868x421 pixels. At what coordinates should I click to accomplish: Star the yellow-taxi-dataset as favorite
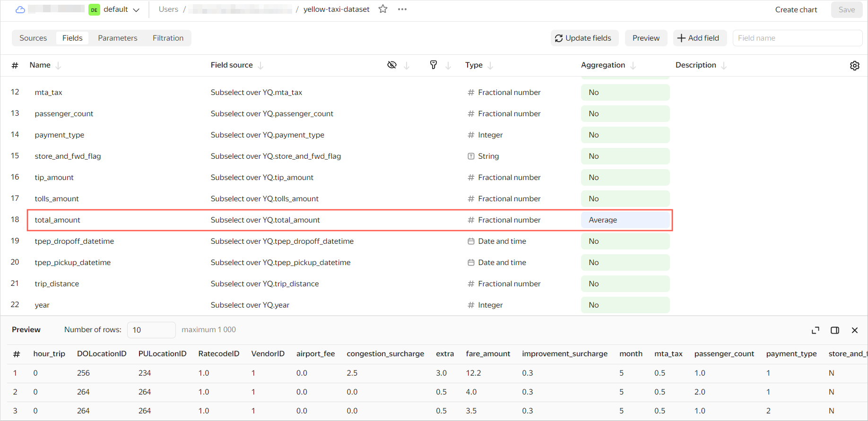pos(383,9)
